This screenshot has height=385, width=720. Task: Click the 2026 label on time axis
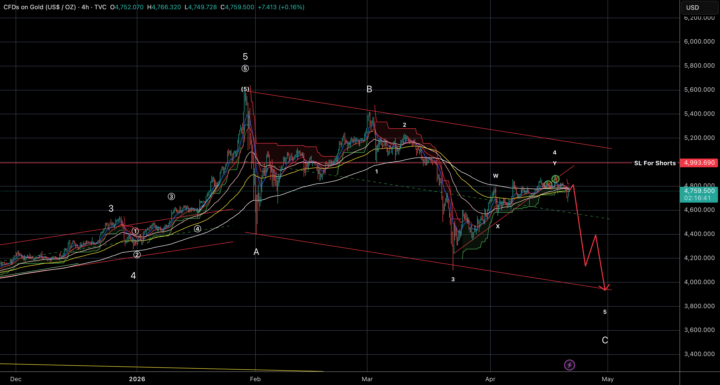137,379
